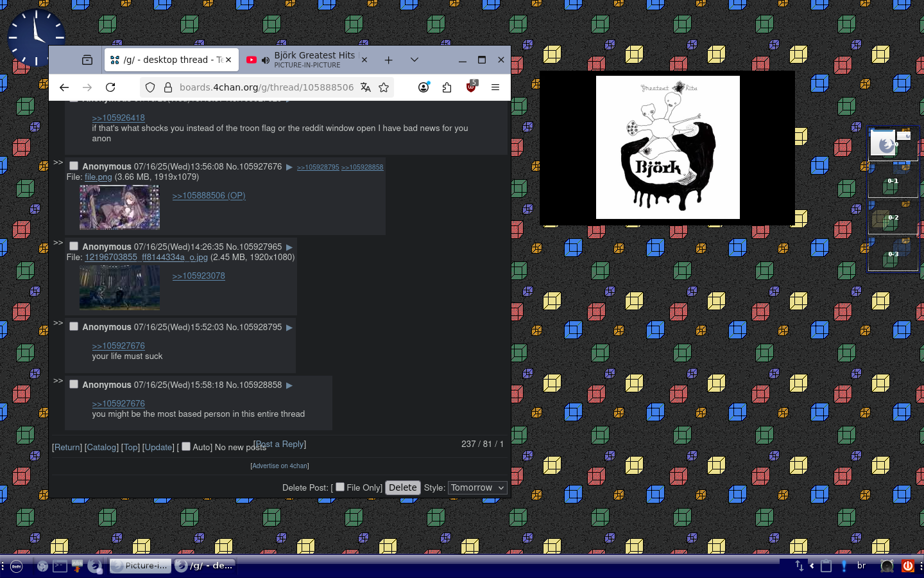Screen dimensions: 924x578
Task: Tick checkbox for post No.105928795
Action: 74,326
